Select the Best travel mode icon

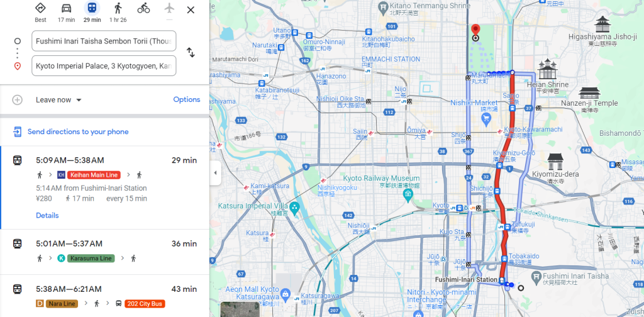40,8
